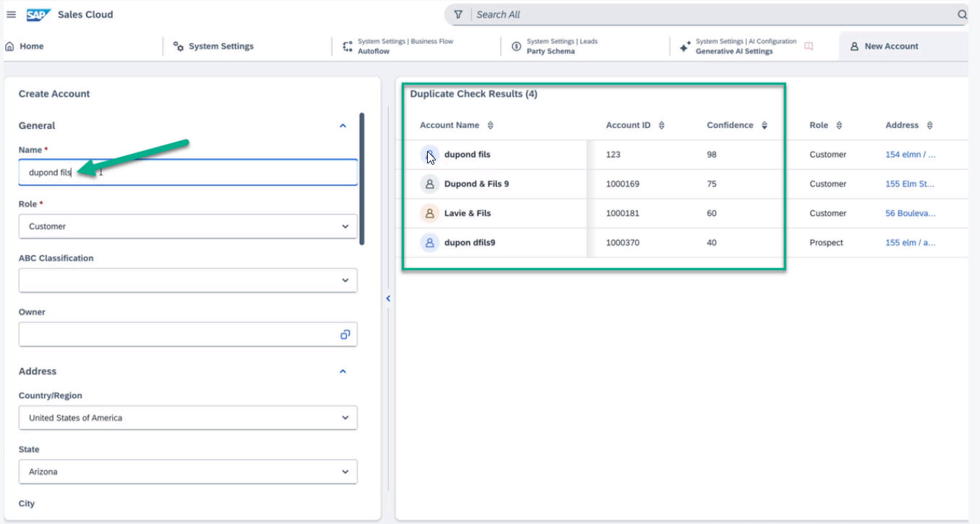Click Account ID 123
The image size is (980, 524).
(613, 155)
